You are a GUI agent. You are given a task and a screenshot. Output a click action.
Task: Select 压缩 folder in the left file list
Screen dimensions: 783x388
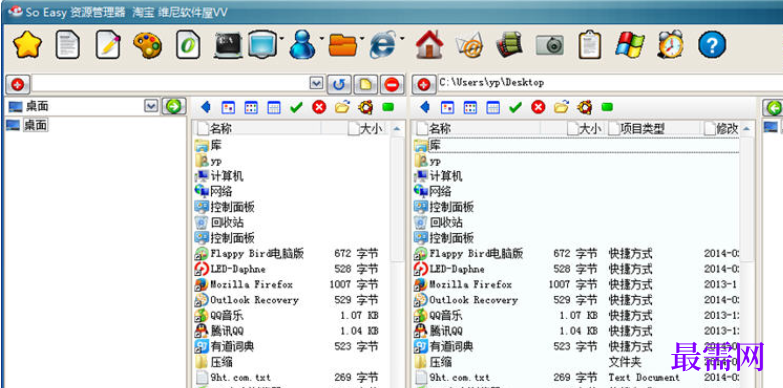pos(221,362)
